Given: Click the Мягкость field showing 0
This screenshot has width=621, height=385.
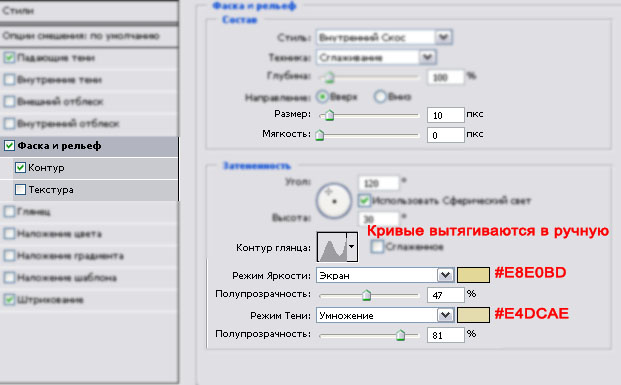Looking at the screenshot, I should pos(446,135).
